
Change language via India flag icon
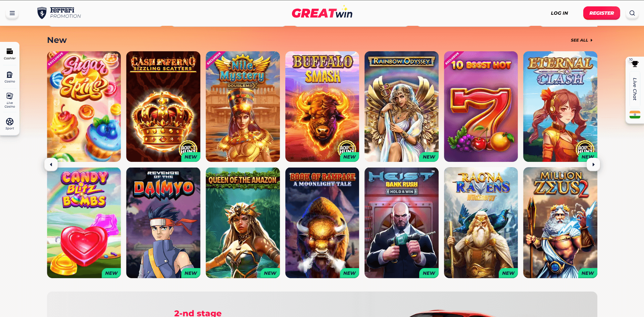635,115
